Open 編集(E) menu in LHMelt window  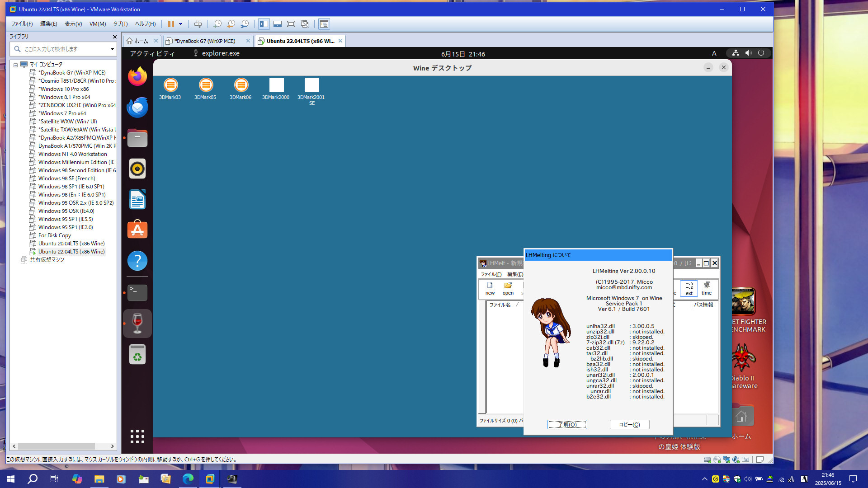(515, 274)
